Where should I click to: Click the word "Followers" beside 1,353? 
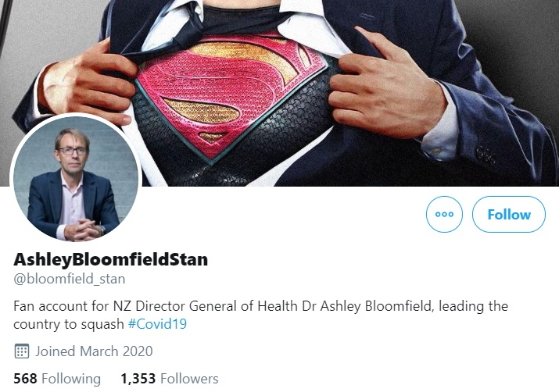click(x=189, y=379)
